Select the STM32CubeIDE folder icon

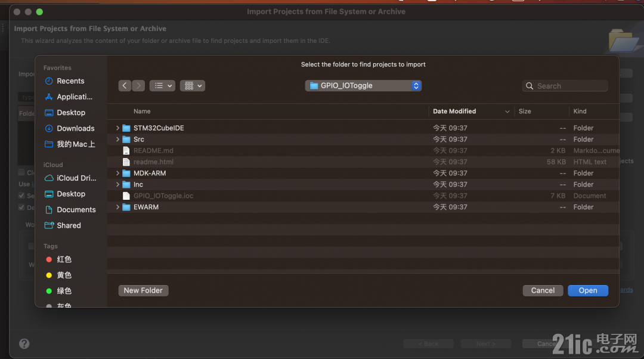[126, 128]
